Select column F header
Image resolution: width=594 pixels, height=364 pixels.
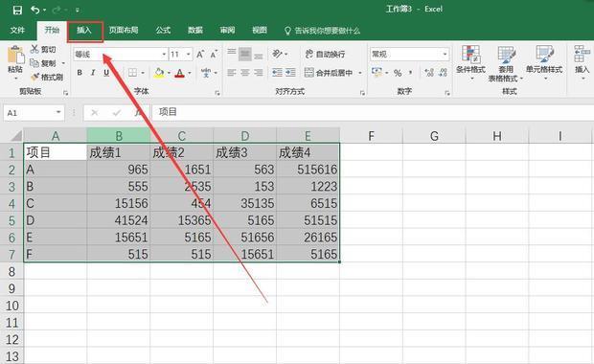372,136
